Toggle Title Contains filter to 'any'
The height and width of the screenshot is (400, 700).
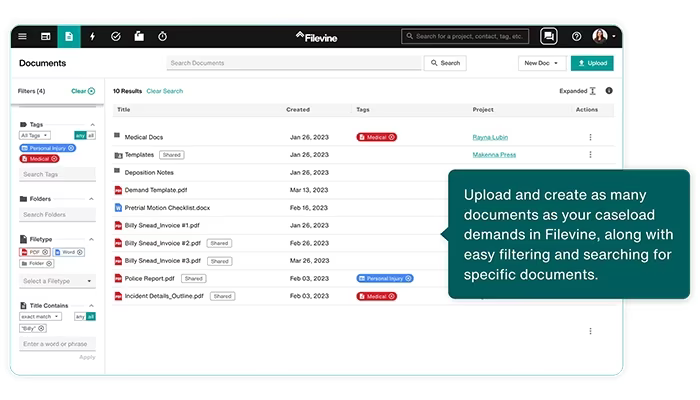[79, 317]
